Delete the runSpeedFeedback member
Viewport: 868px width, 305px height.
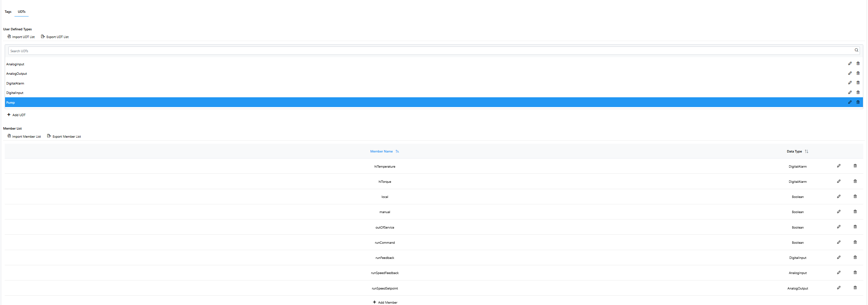[855, 273]
